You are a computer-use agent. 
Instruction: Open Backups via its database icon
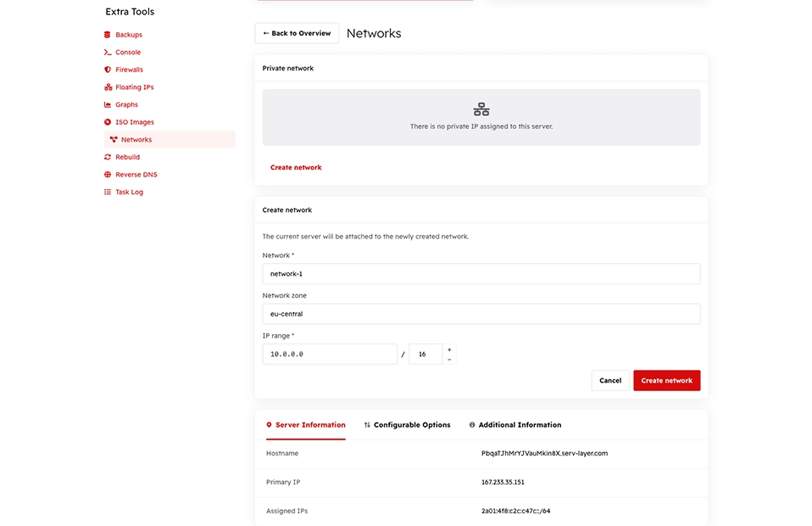(107, 35)
